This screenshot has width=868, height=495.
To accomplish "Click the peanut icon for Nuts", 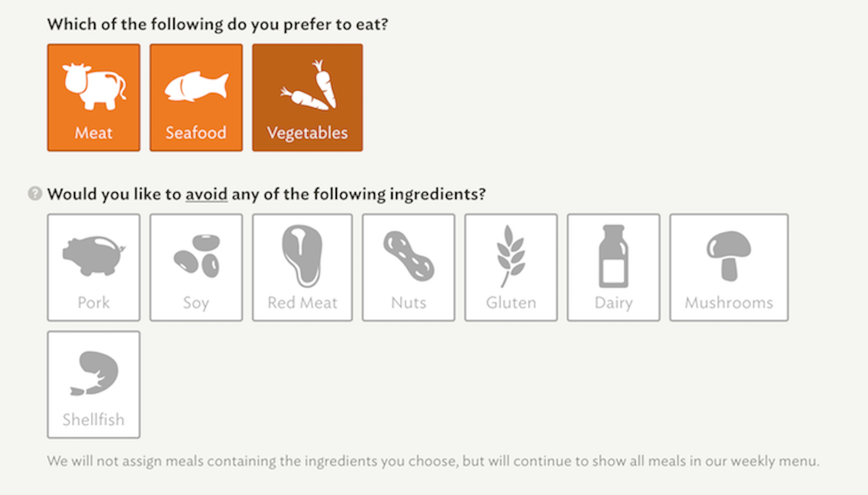I will pyautogui.click(x=409, y=256).
